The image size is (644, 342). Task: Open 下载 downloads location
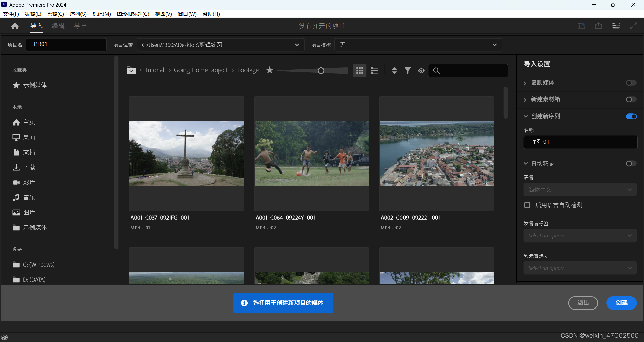(x=23, y=167)
